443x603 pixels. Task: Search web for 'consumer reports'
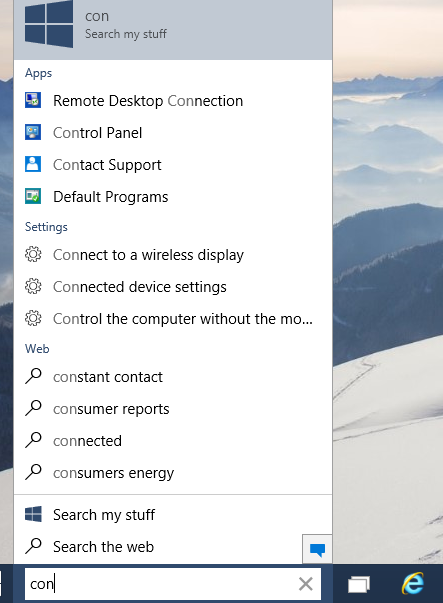[x=173, y=409]
